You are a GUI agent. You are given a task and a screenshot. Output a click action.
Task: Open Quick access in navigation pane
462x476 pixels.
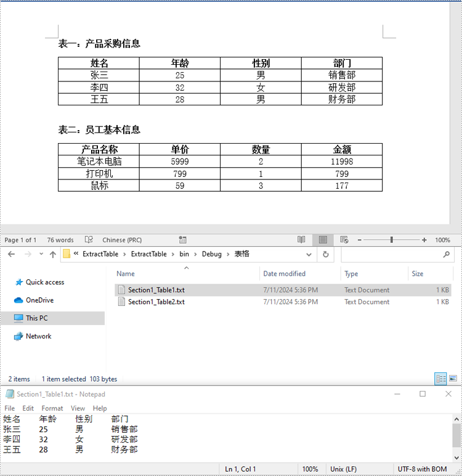pyautogui.click(x=45, y=282)
